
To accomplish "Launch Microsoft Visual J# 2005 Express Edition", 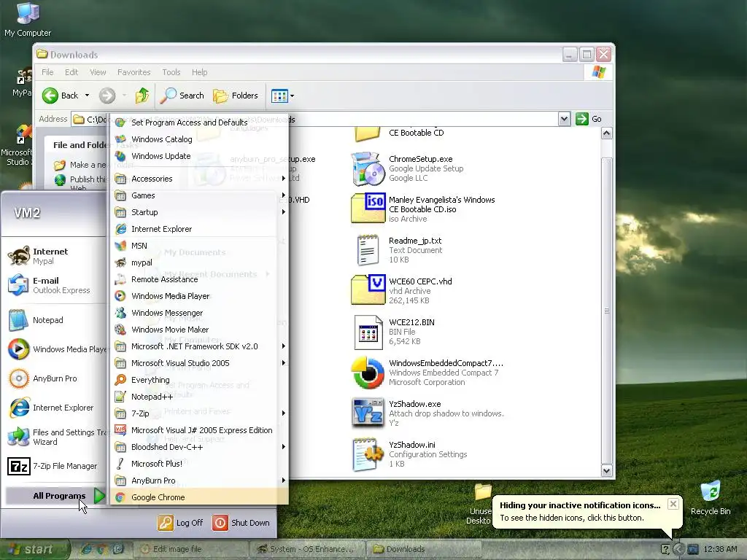I will [x=199, y=430].
